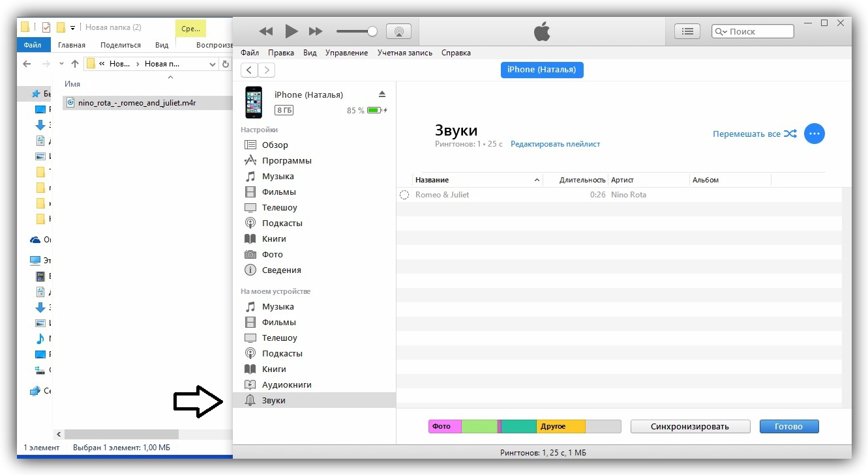868x475 pixels.
Task: Expand the Explorer address bar dropdown
Action: (213, 64)
